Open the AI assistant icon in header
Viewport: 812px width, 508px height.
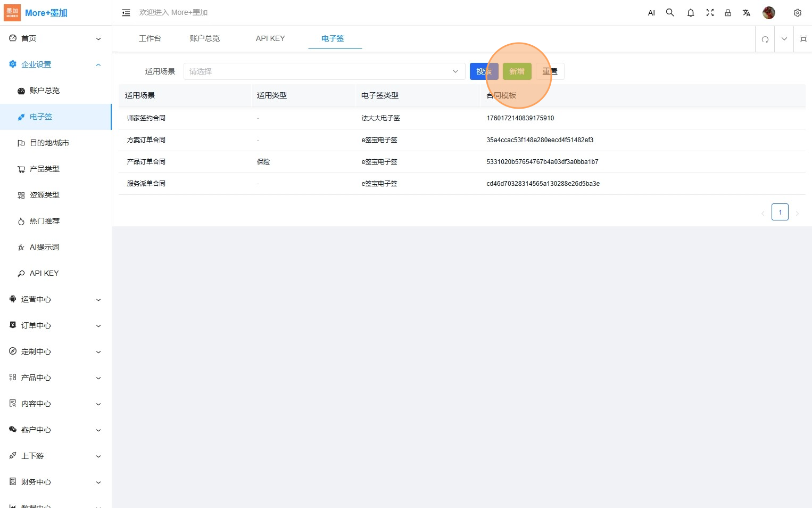click(651, 13)
